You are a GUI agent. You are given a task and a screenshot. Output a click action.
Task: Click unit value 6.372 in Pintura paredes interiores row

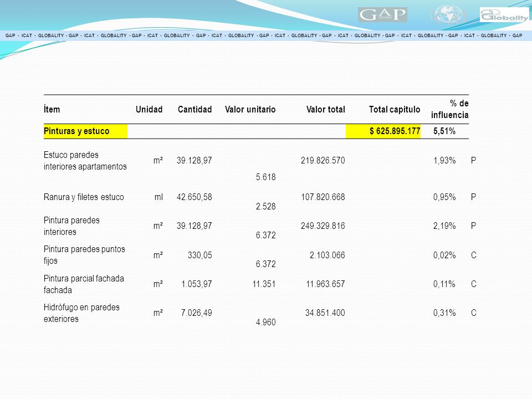(x=265, y=235)
